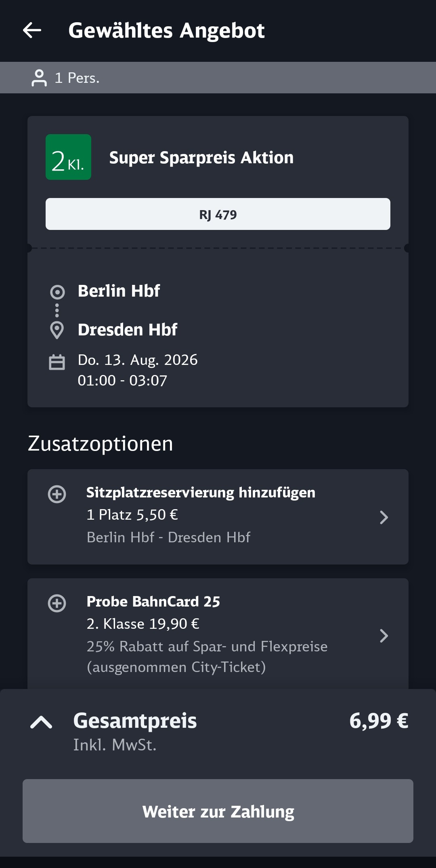Tap the plus icon for Sitzplatzreservierung

(x=57, y=494)
